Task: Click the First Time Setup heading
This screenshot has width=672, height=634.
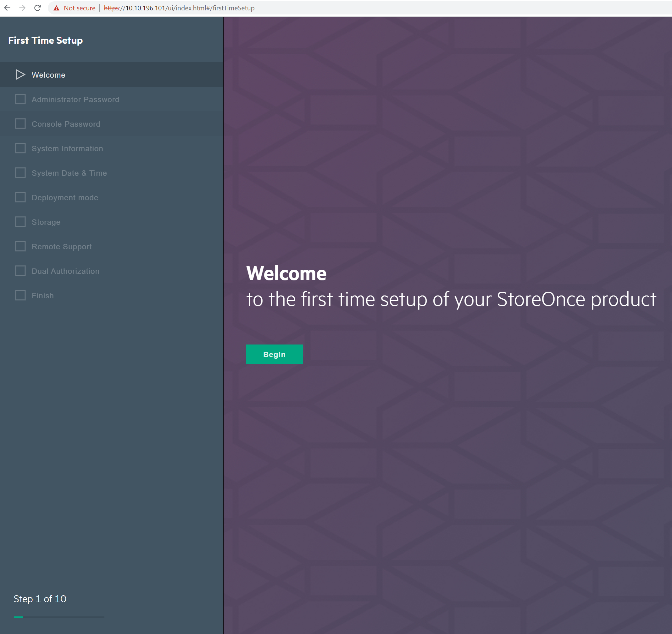Action: pos(45,40)
